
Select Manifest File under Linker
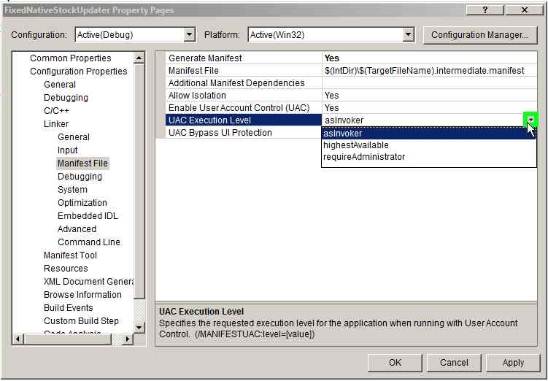(x=83, y=163)
